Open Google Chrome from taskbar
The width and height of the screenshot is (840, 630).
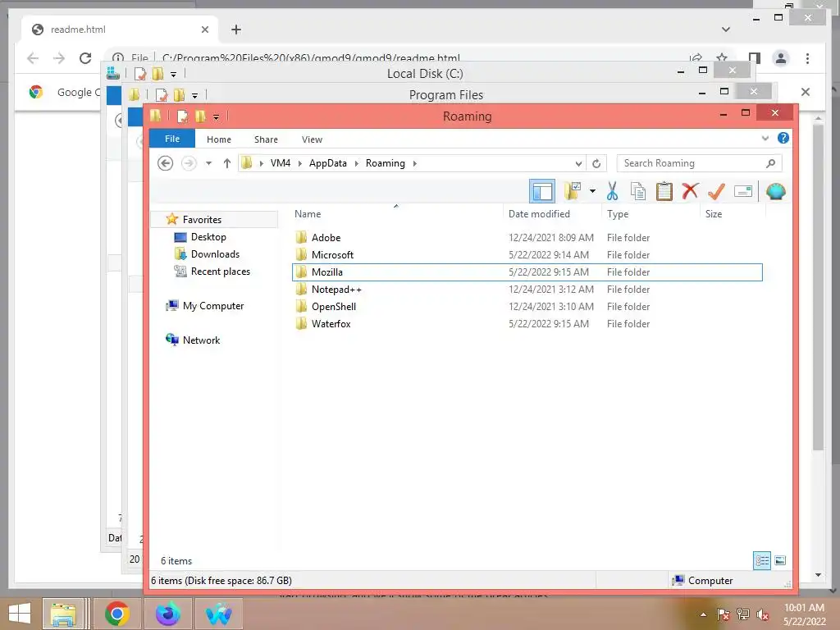(x=116, y=614)
